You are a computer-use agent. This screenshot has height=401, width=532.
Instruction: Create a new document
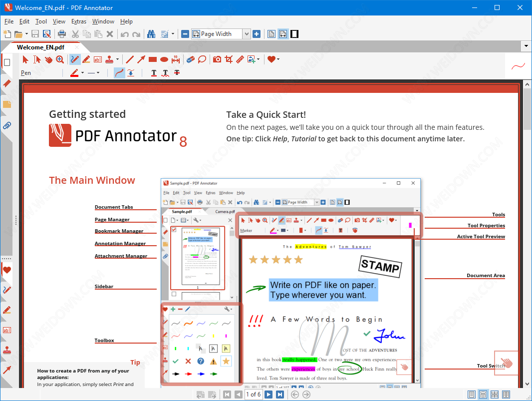point(7,34)
